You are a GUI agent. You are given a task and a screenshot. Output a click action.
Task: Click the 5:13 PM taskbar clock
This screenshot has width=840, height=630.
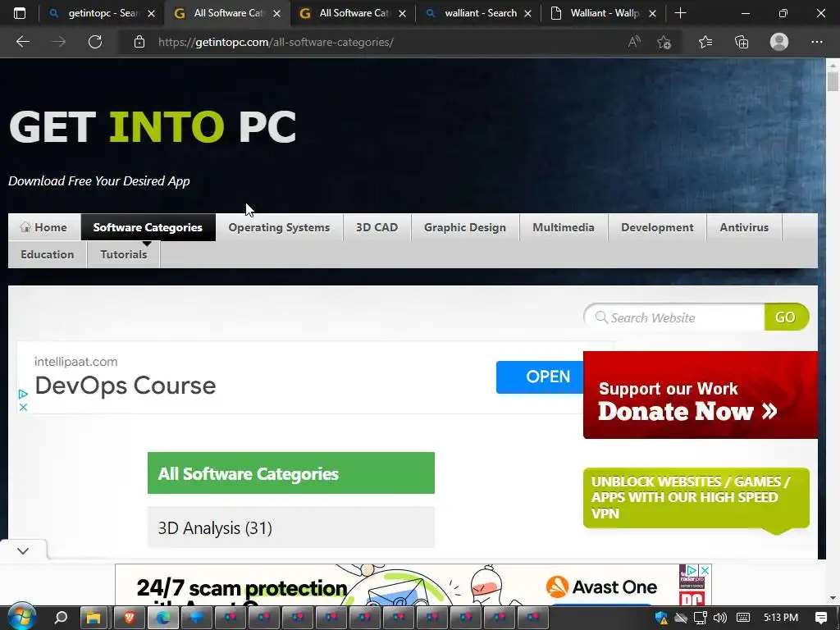[x=781, y=618]
